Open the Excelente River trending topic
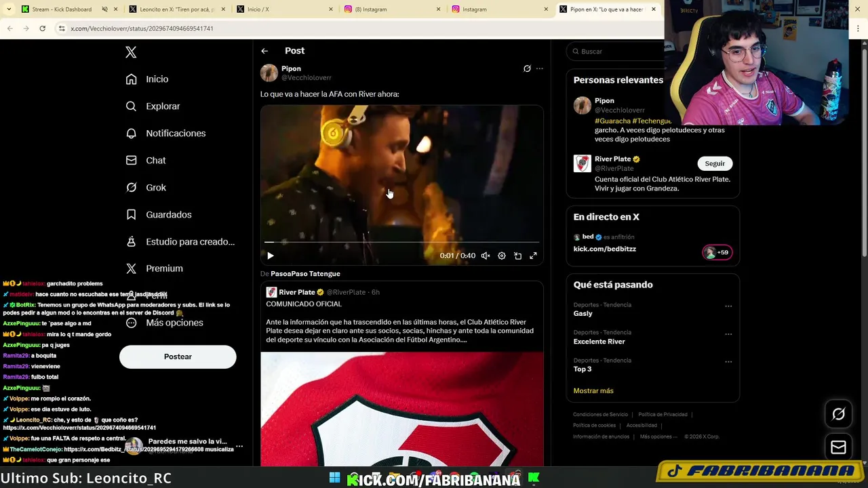868x488 pixels. point(599,342)
